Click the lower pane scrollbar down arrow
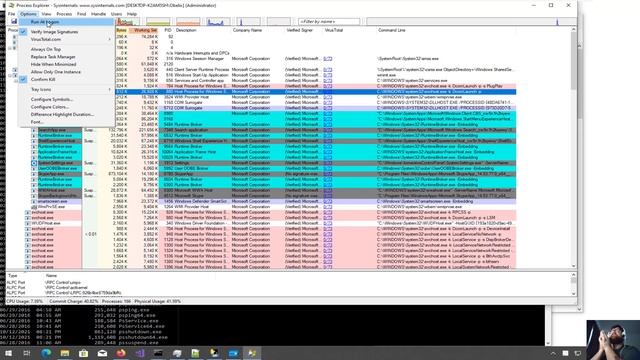This screenshot has width=640, height=360. (573, 293)
